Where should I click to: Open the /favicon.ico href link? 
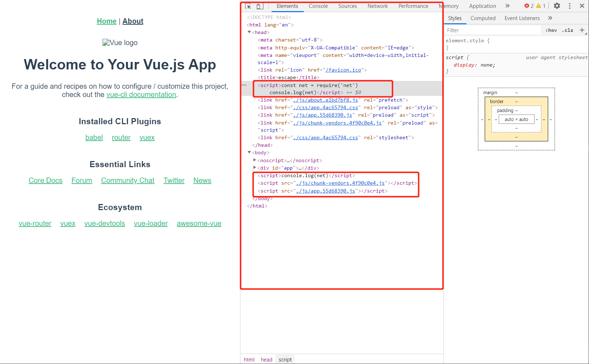tap(343, 70)
